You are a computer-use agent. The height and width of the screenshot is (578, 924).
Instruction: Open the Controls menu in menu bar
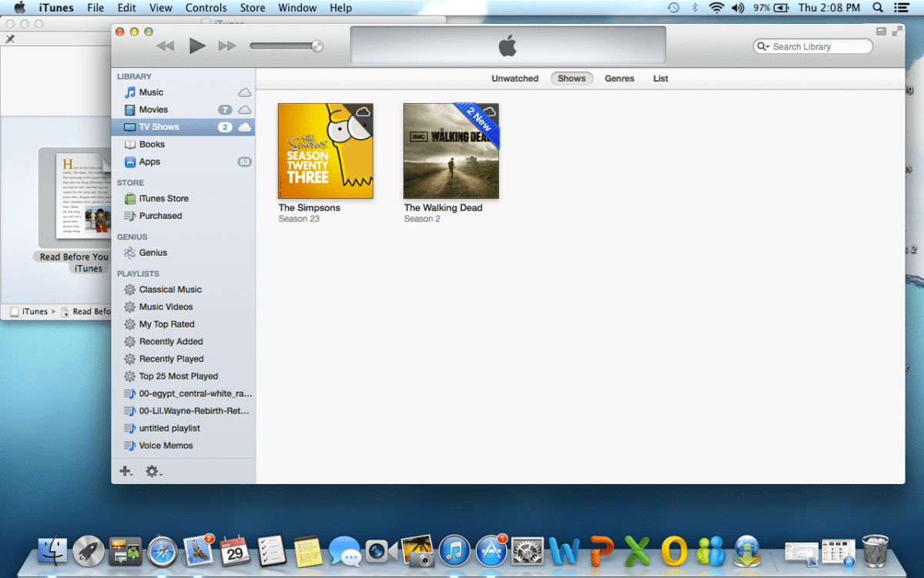coord(206,8)
